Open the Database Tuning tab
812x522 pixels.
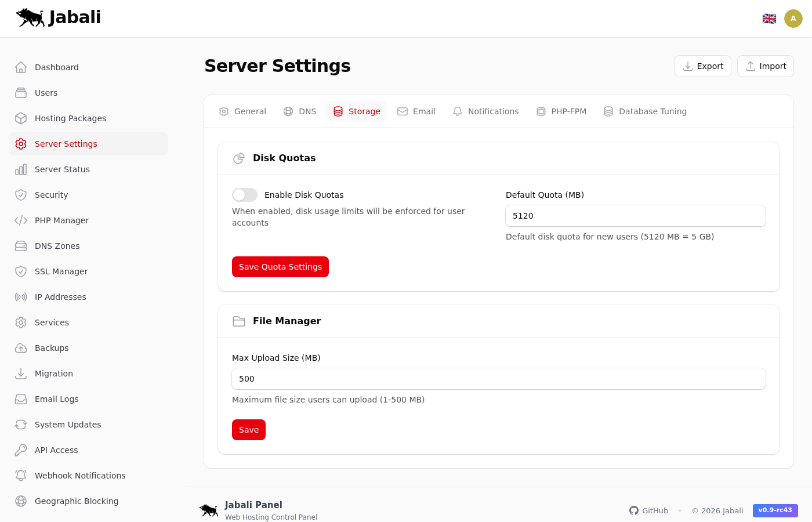[x=645, y=111]
